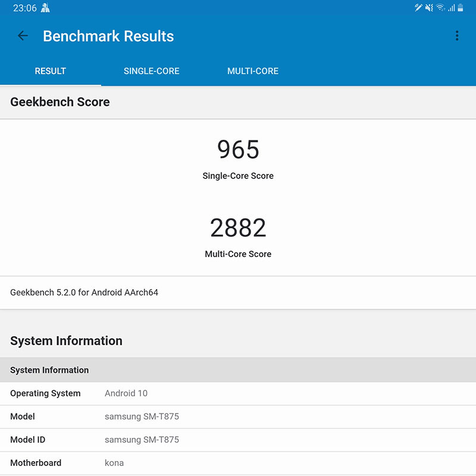Tap the Geekbench Score heading

click(x=60, y=102)
